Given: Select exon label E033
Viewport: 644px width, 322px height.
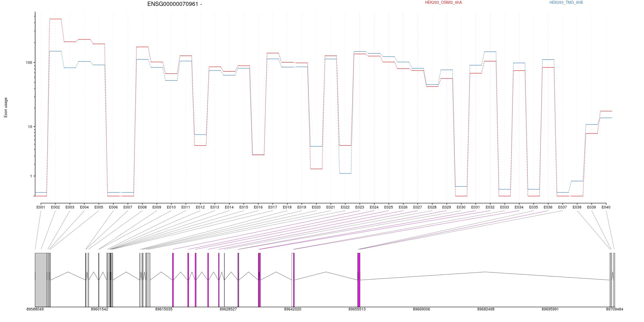Looking at the screenshot, I should [504, 207].
